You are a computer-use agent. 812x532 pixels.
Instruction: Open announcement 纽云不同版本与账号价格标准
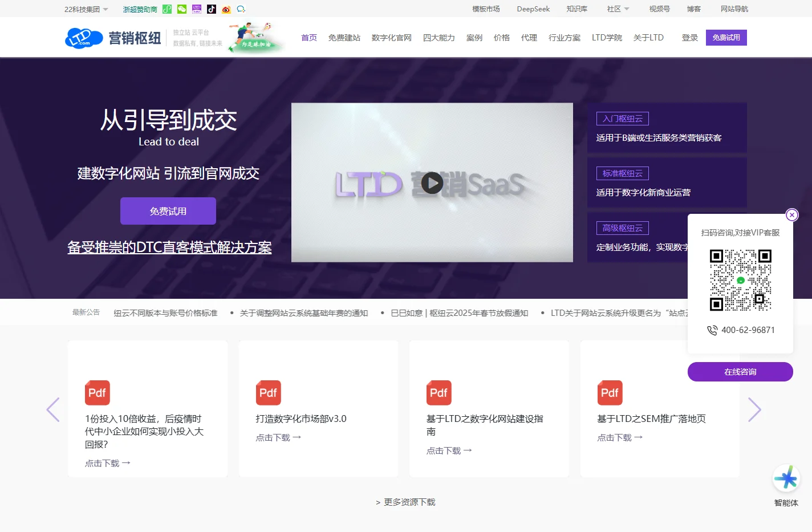click(x=165, y=313)
